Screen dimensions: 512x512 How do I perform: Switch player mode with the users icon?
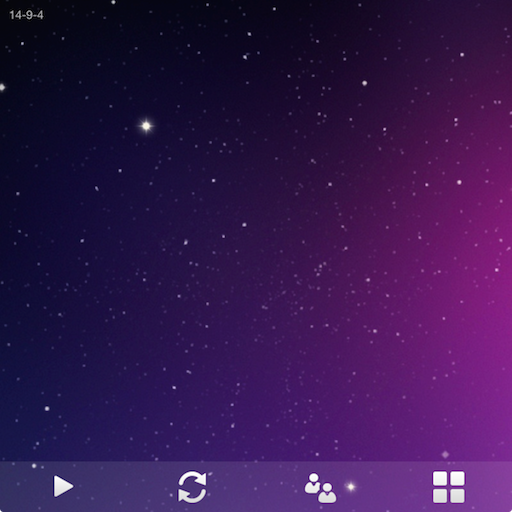tap(320, 488)
